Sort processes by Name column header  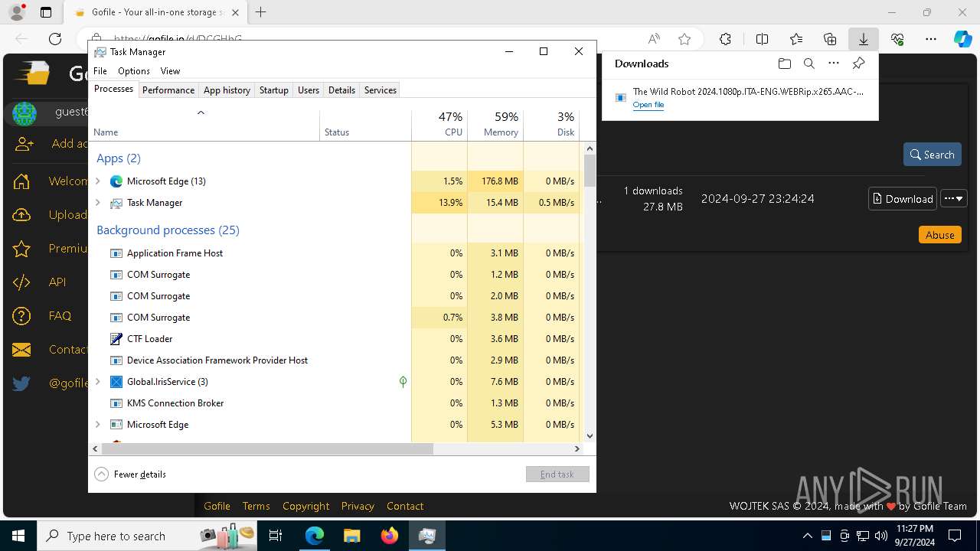pos(204,125)
